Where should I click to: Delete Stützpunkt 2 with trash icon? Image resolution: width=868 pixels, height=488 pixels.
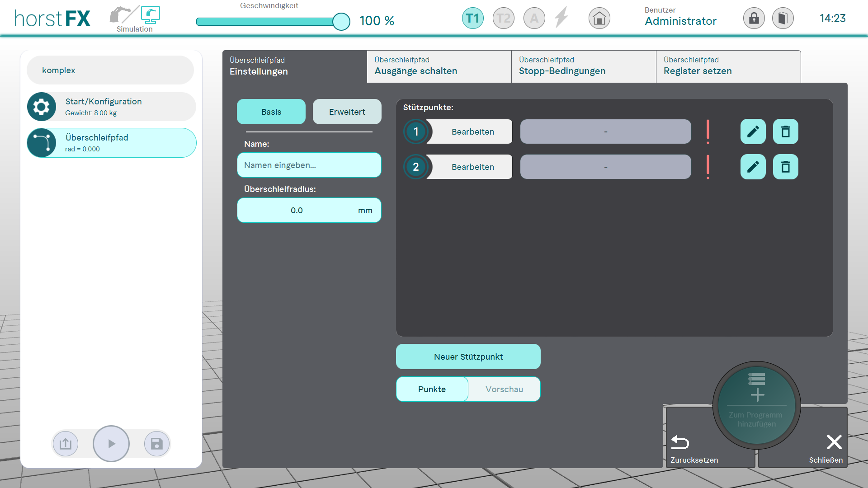click(x=785, y=167)
